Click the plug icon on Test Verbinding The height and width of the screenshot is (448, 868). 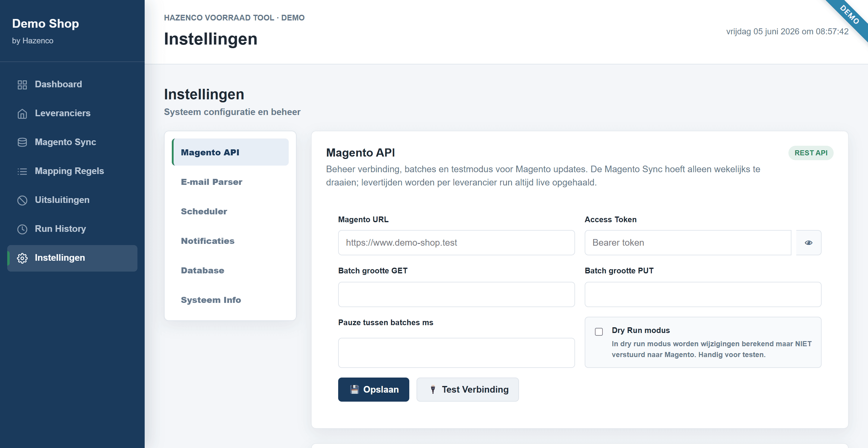(x=433, y=389)
